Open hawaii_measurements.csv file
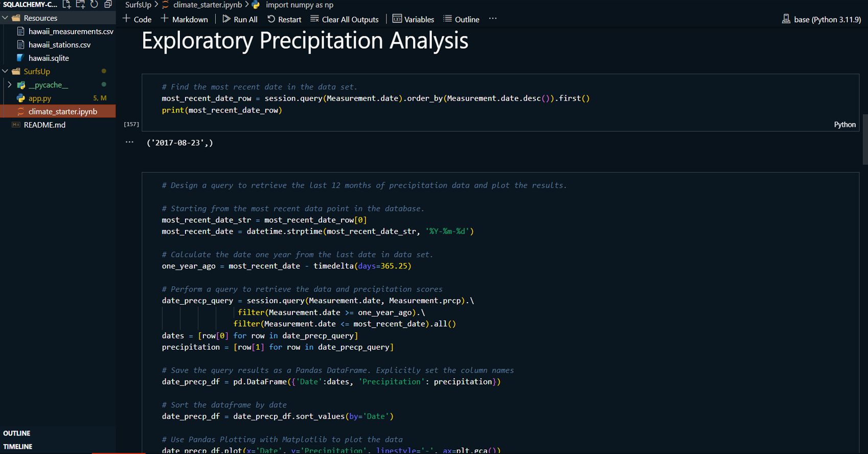Viewport: 868px width, 454px height. pyautogui.click(x=71, y=32)
